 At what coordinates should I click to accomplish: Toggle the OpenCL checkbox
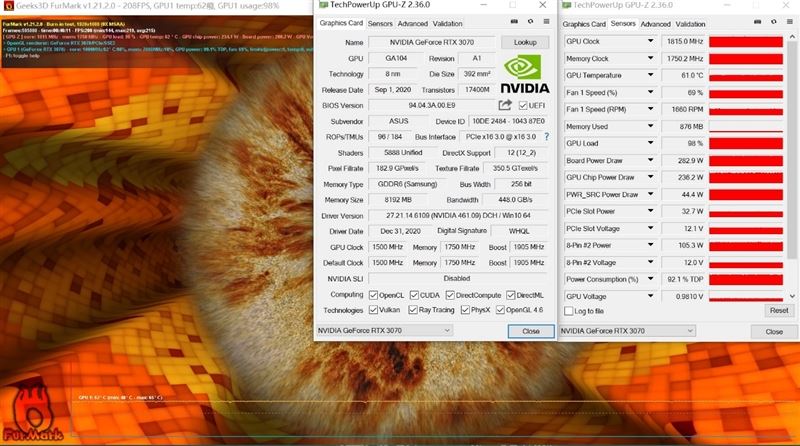(x=373, y=295)
